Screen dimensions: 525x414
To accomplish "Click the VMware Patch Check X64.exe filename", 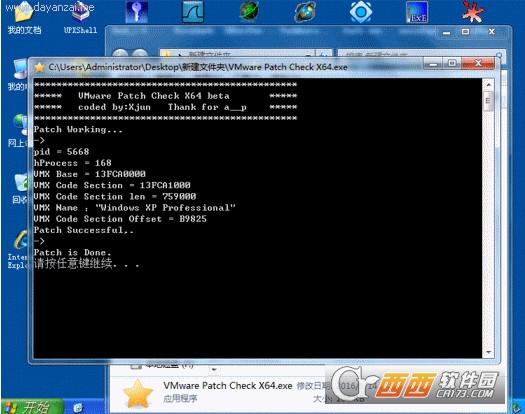I will (x=228, y=386).
